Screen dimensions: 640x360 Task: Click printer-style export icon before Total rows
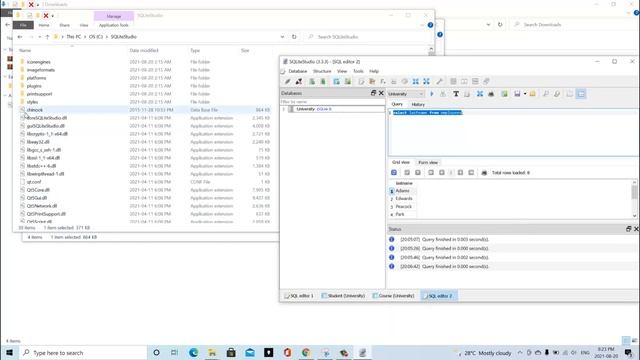pos(484,173)
